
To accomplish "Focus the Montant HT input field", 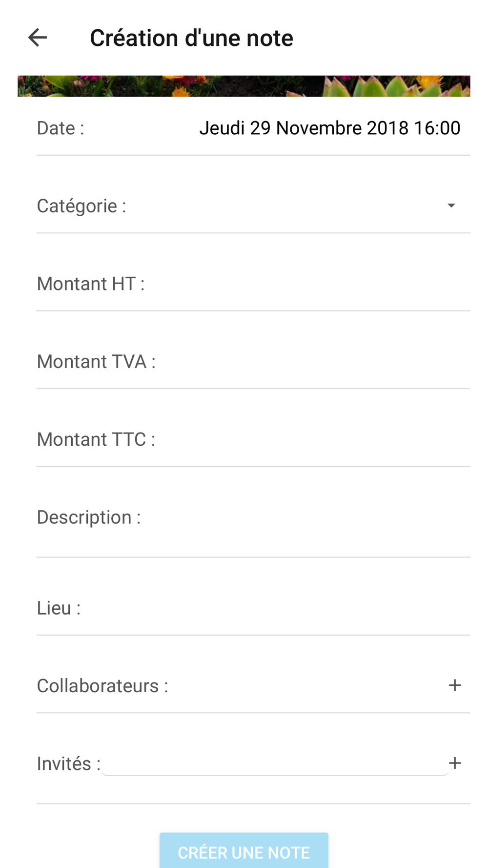I will (x=307, y=284).
